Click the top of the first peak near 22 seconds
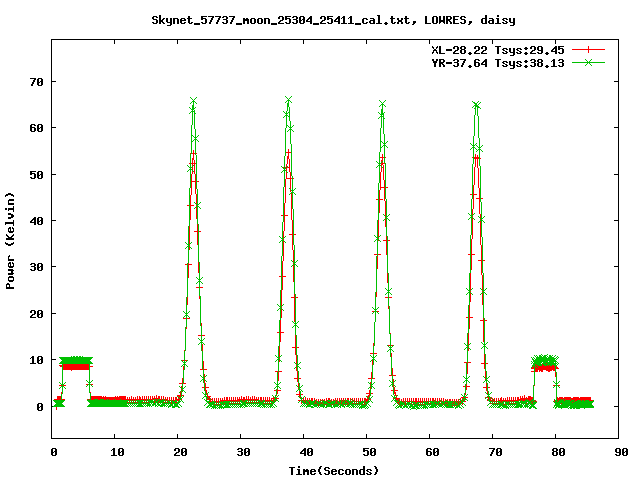The width and height of the screenshot is (640, 480). [193, 101]
